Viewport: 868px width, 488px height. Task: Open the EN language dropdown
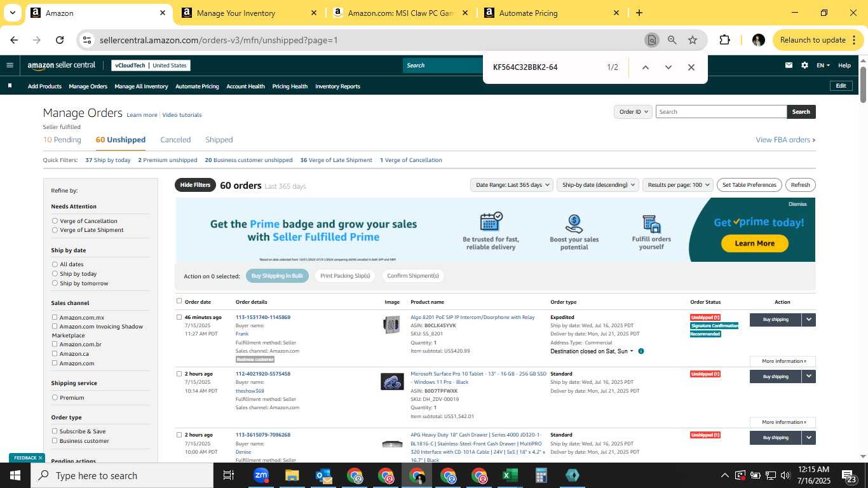824,65
